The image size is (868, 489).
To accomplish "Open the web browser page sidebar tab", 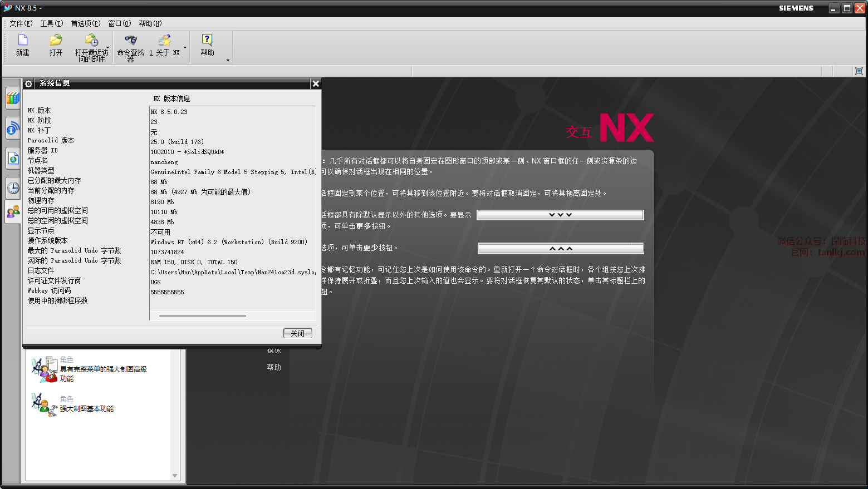I will click(13, 159).
